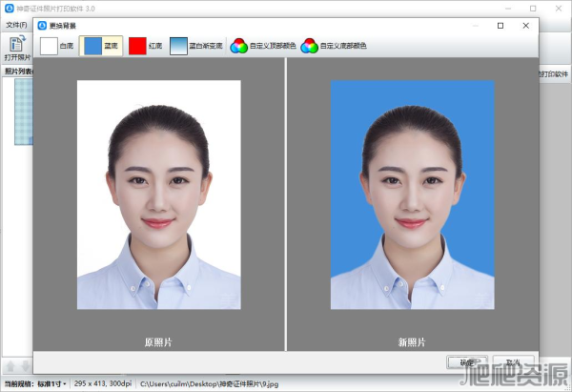Expand the current spec dropdown (标准1寸)
572x392 pixels.
tap(51, 384)
